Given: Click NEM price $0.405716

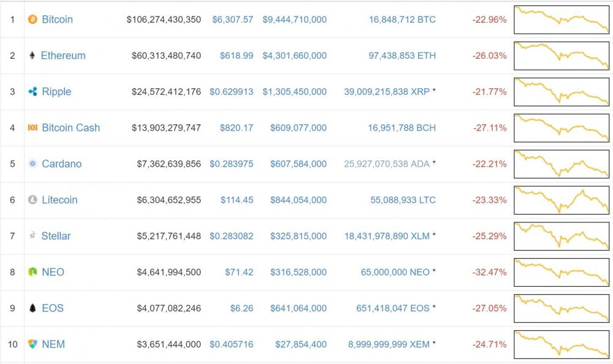Looking at the screenshot, I should pos(231,344).
